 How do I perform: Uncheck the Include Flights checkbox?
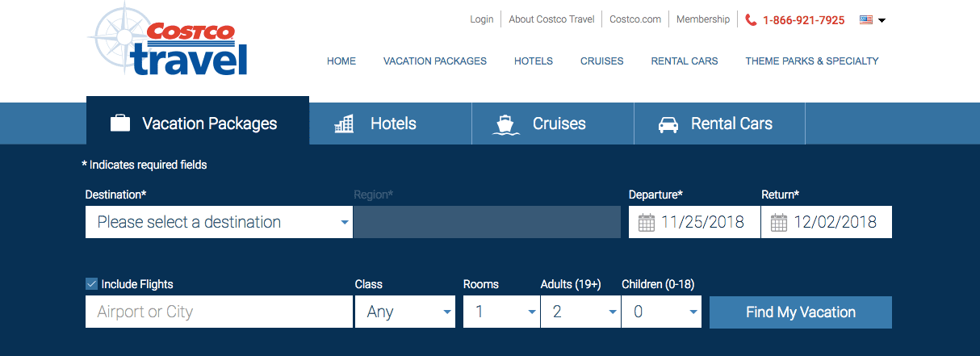click(x=91, y=284)
